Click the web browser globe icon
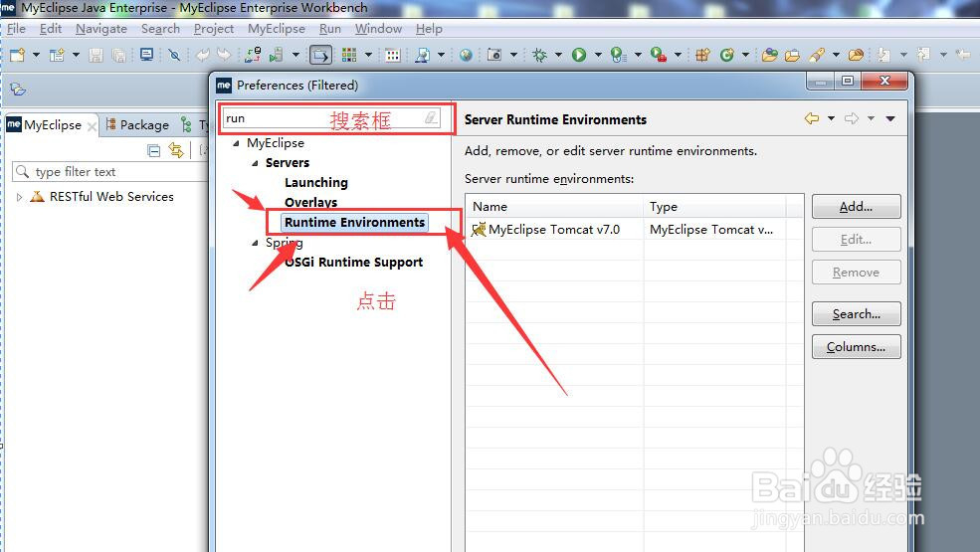The width and height of the screenshot is (980, 552). [466, 55]
